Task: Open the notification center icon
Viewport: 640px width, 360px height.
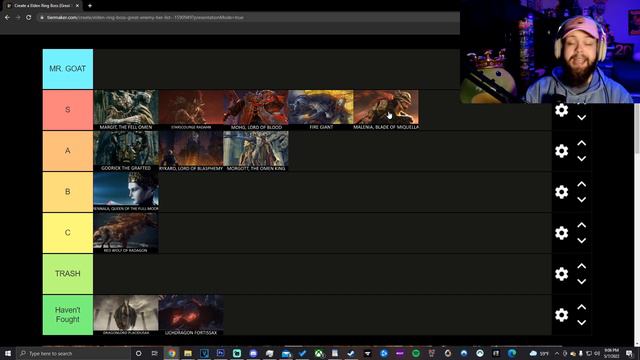Action: tap(629, 353)
